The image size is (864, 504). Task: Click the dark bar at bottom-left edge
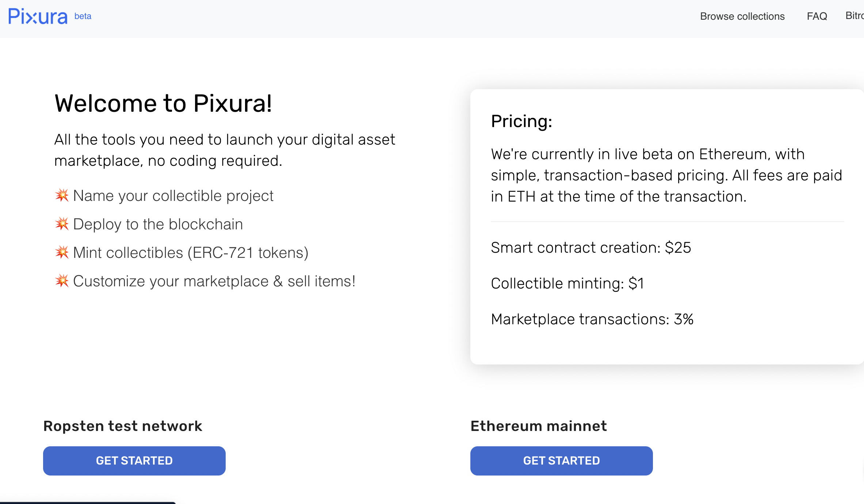88,503
